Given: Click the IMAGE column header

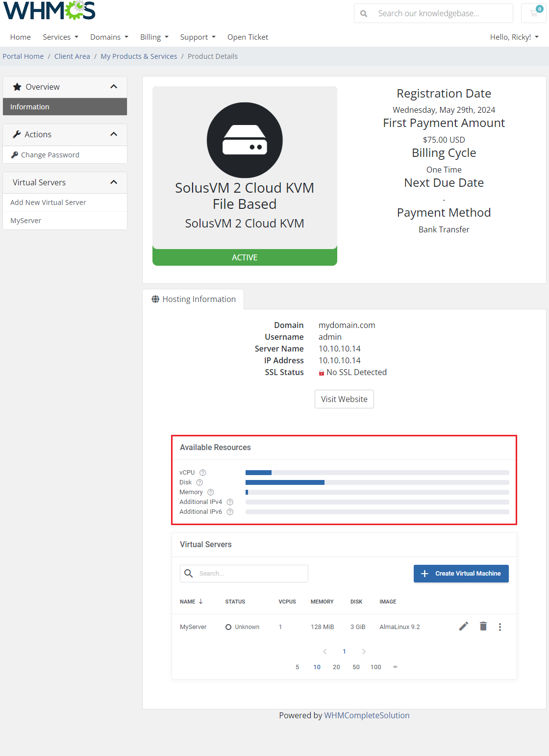Looking at the screenshot, I should click(388, 602).
